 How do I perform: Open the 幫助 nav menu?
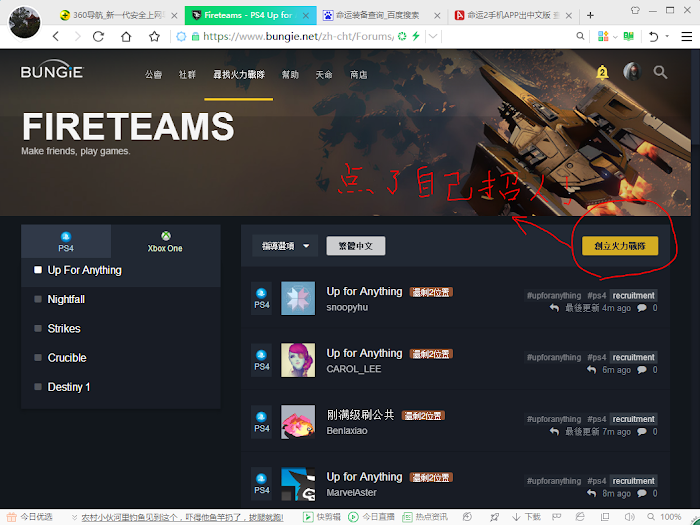point(290,75)
